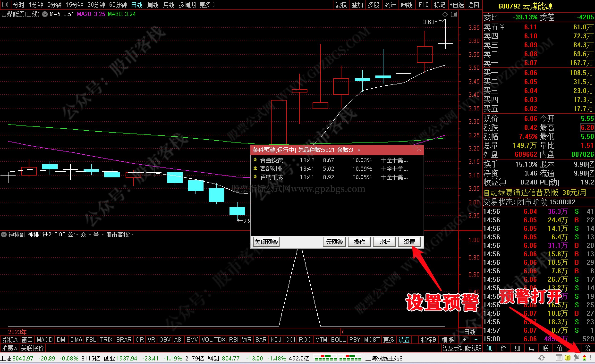Select the 5分钟 period tab
Viewport: 595px width, 364px height.
pyautogui.click(x=54, y=4)
